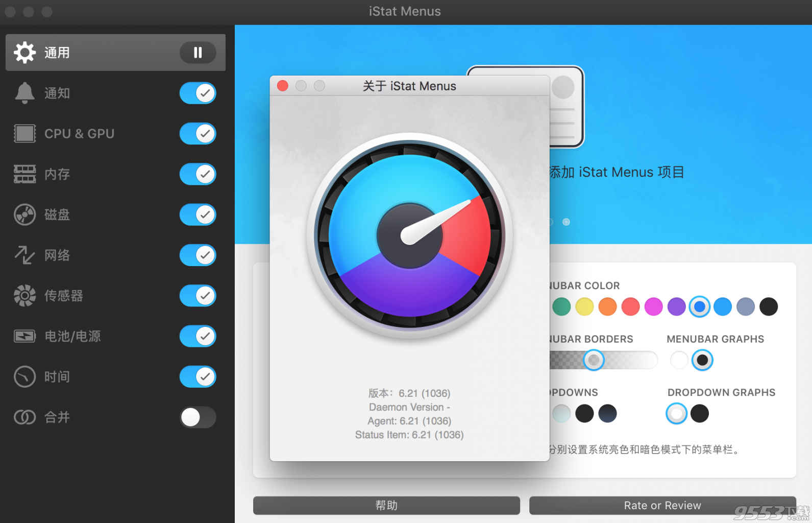Click the disk icon for 磁盘
Viewport: 812px width, 523px height.
click(24, 215)
